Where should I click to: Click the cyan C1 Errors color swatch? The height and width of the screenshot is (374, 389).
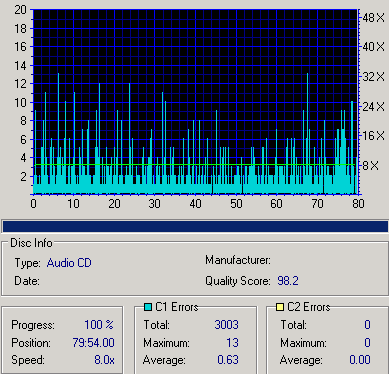(x=148, y=307)
